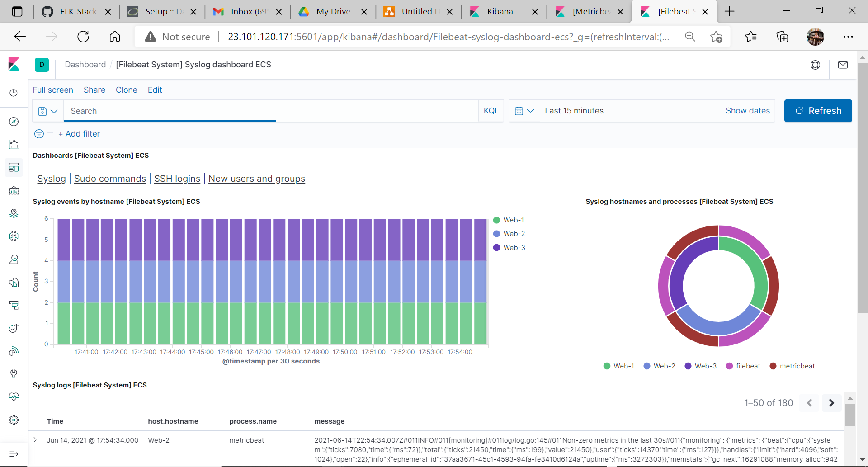Viewport: 868px width, 467px height.
Task: Open Recently viewed clock icon
Action: click(14, 93)
